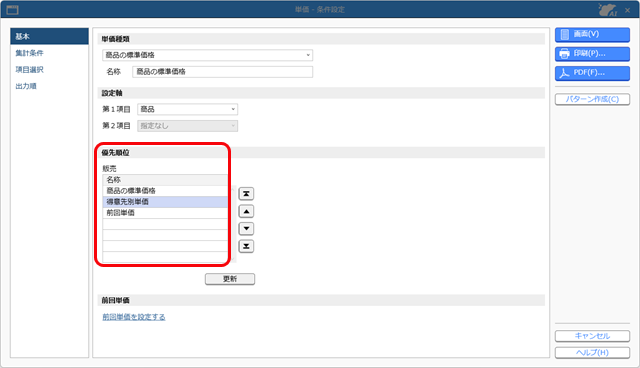This screenshot has width=640, height=368.
Task: Open the 前回単価を設定する link
Action: point(134,317)
